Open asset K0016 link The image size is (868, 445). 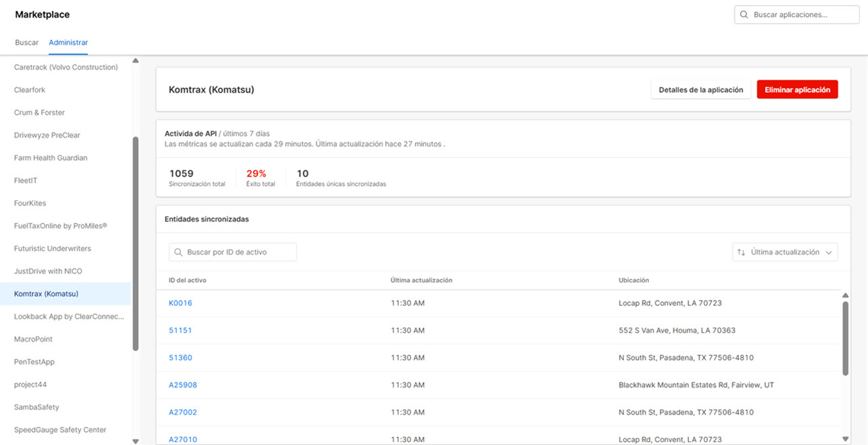click(180, 303)
